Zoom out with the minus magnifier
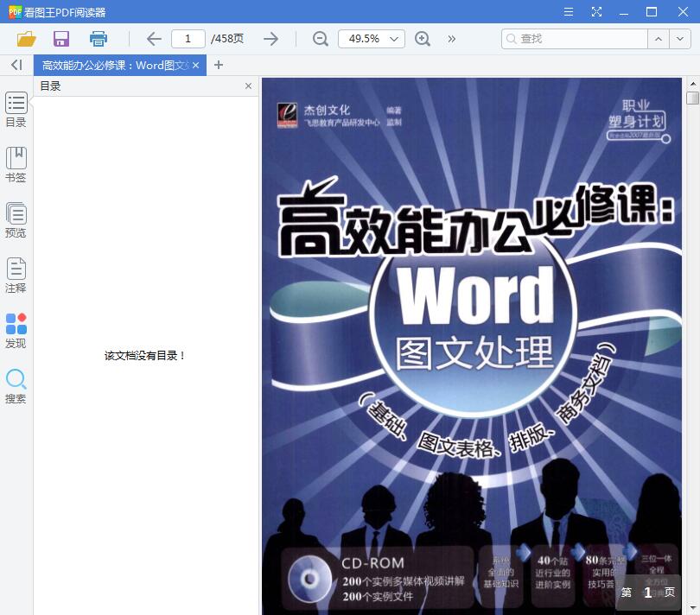Screen dimensions: 700x615 pos(320,39)
